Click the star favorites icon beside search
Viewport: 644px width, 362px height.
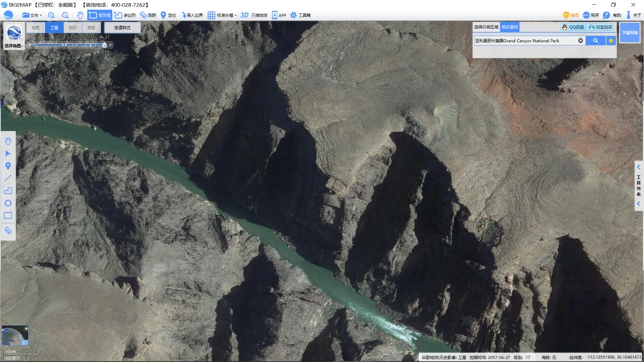[x=611, y=41]
